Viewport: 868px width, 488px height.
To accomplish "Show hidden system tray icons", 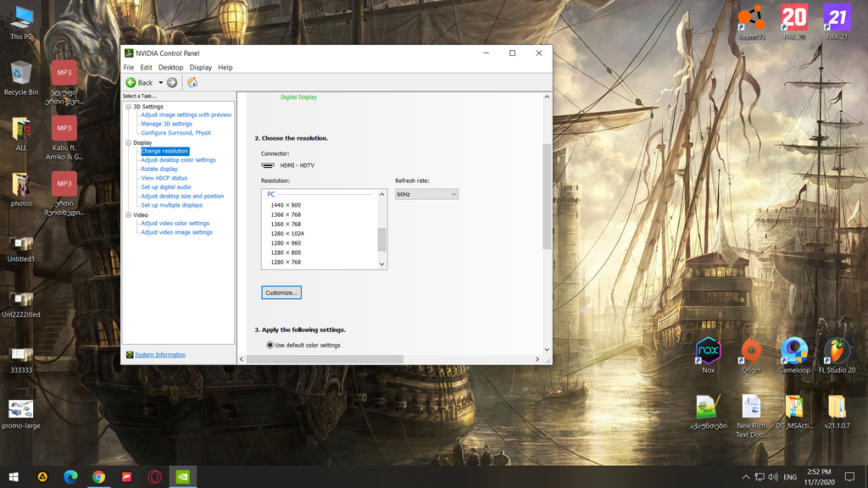I will tap(746, 477).
